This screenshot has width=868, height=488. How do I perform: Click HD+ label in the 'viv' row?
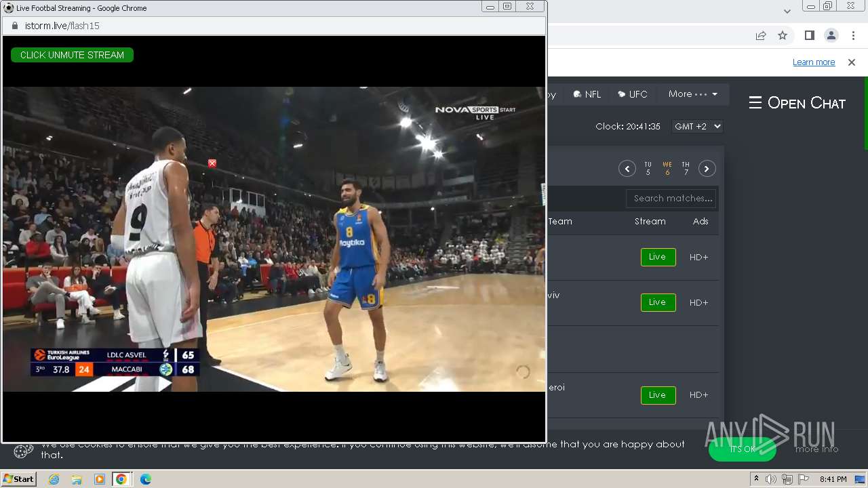pyautogui.click(x=698, y=303)
